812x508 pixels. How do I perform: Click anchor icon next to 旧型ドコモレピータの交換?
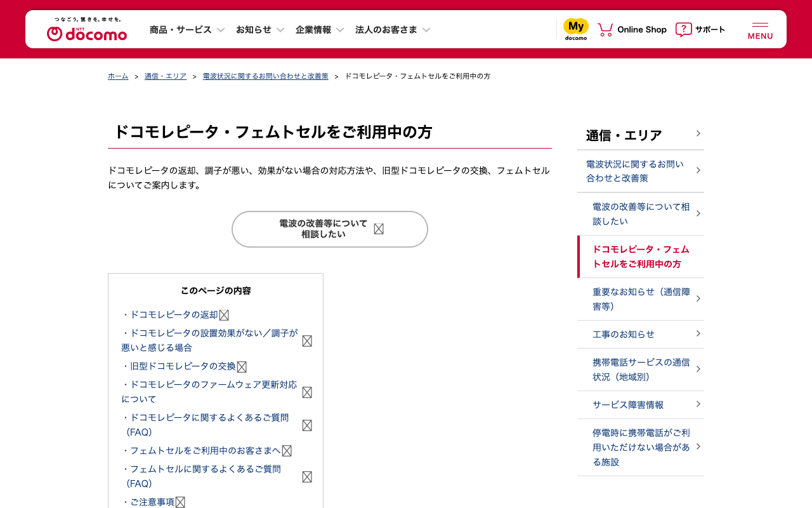coord(242,367)
